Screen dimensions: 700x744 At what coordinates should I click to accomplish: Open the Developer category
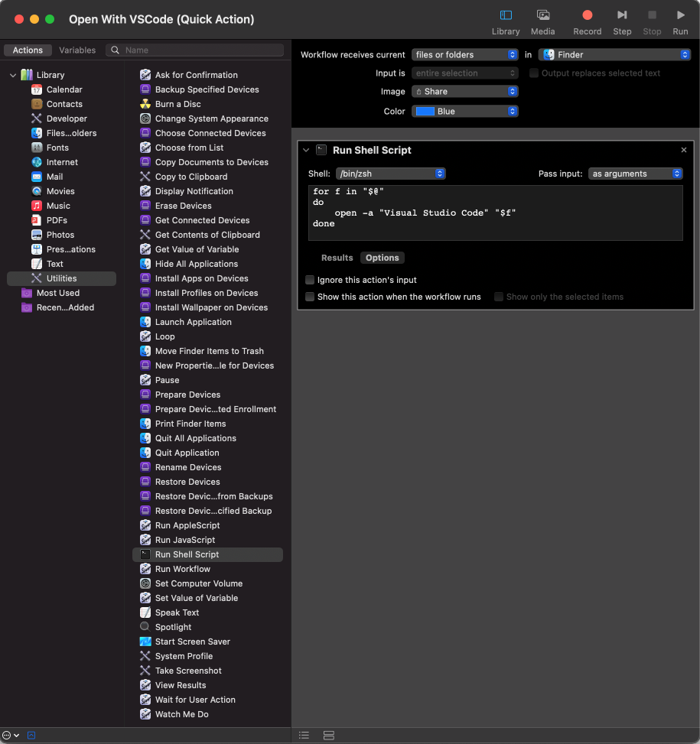point(67,119)
